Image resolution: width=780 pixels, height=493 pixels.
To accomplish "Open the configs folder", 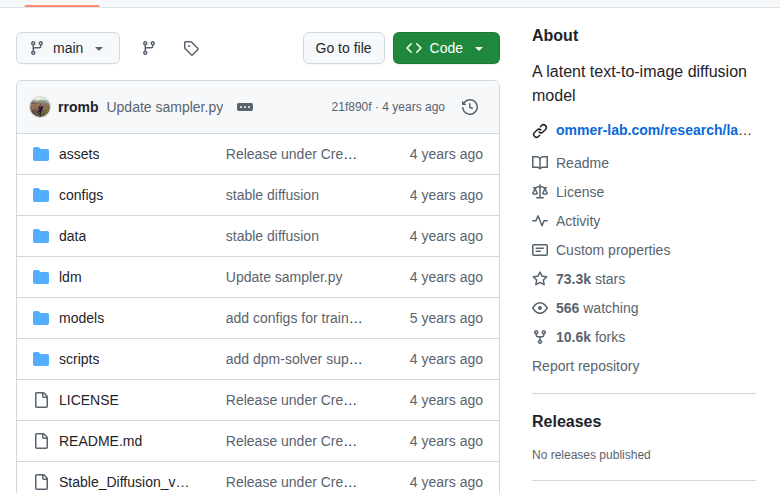I will [x=81, y=195].
